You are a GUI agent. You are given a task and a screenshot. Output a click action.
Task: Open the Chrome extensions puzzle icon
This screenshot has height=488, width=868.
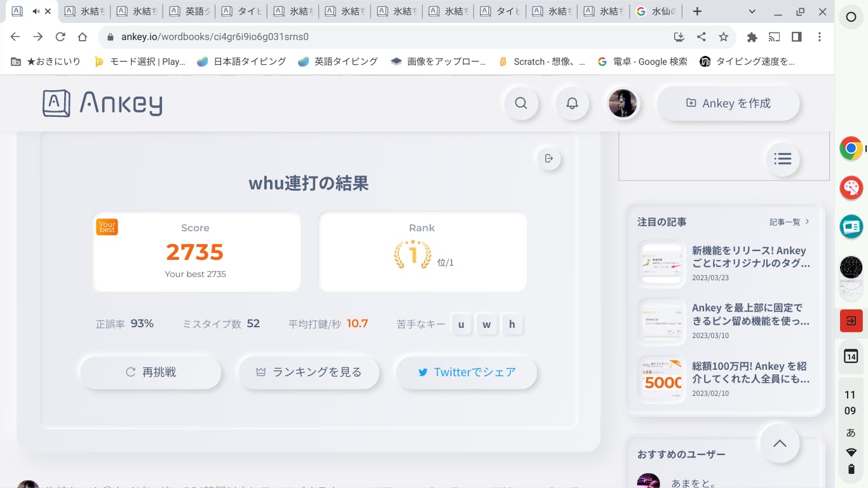tap(752, 37)
